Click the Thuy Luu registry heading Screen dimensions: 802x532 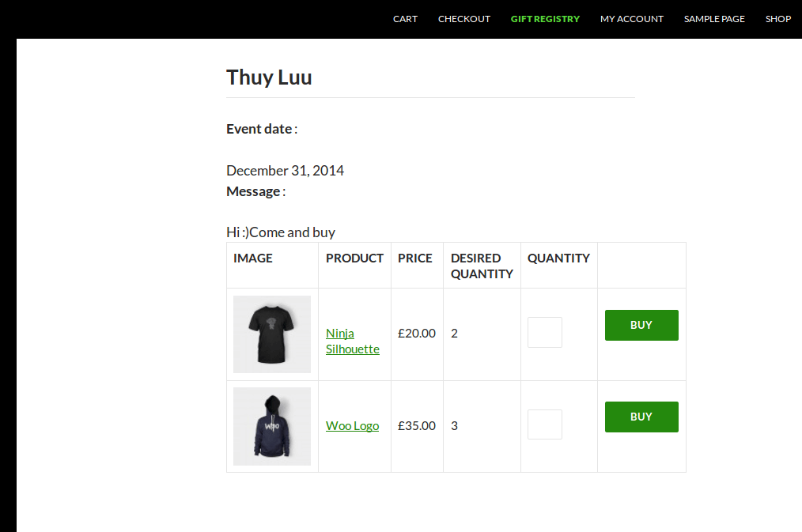coord(269,77)
